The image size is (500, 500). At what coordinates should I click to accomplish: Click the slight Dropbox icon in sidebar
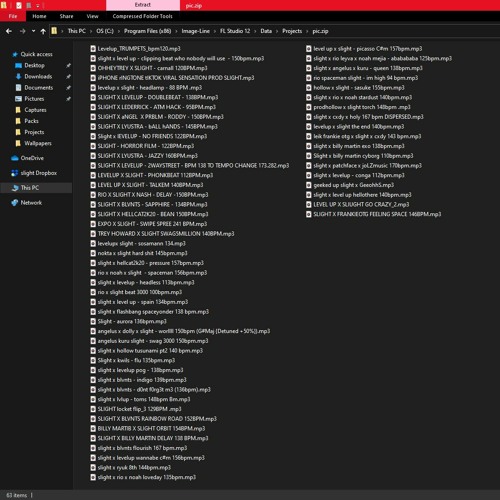pos(15,173)
